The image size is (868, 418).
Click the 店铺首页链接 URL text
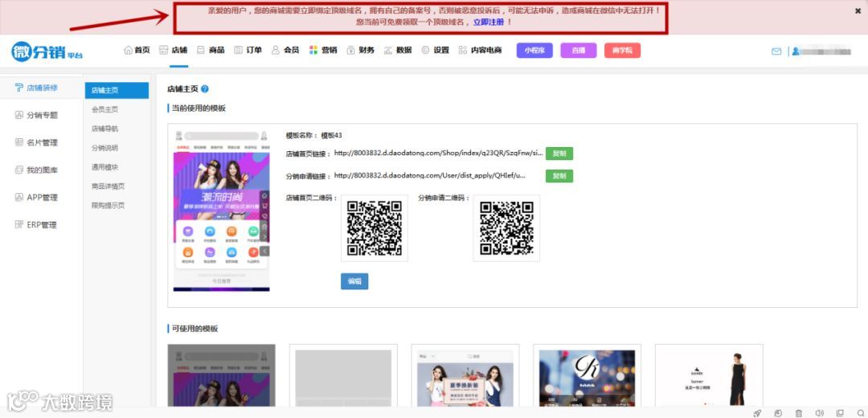[439, 154]
